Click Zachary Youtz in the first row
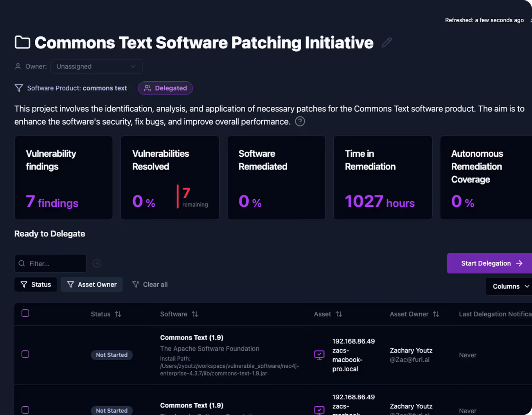This screenshot has height=415, width=532. [x=411, y=351]
